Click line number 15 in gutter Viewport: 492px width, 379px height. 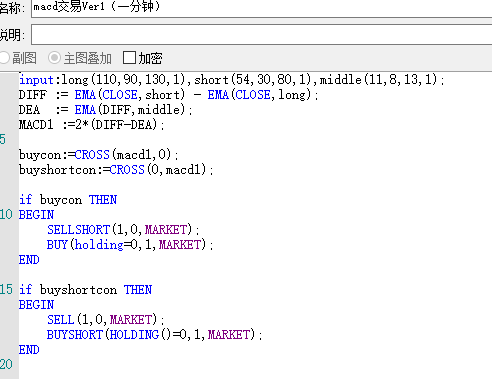6,289
